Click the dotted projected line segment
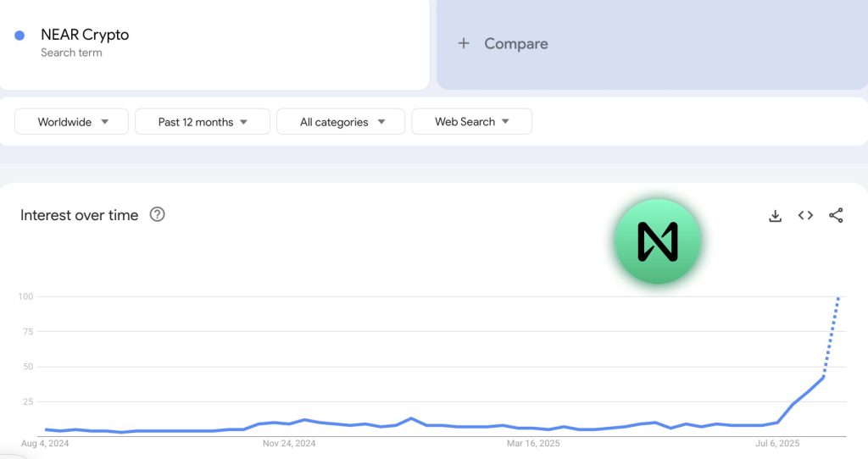Viewport: 868px width, 459px height. tap(831, 337)
